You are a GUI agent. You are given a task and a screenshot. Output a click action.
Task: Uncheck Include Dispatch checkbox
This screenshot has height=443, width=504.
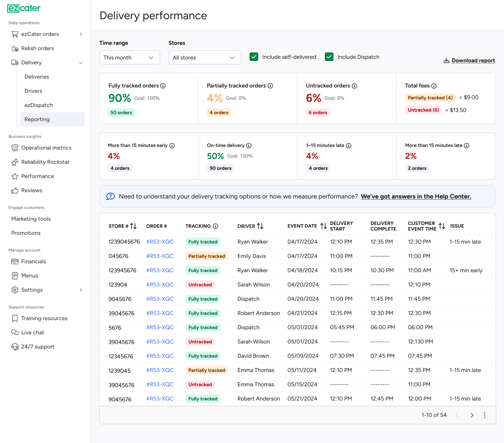(329, 57)
